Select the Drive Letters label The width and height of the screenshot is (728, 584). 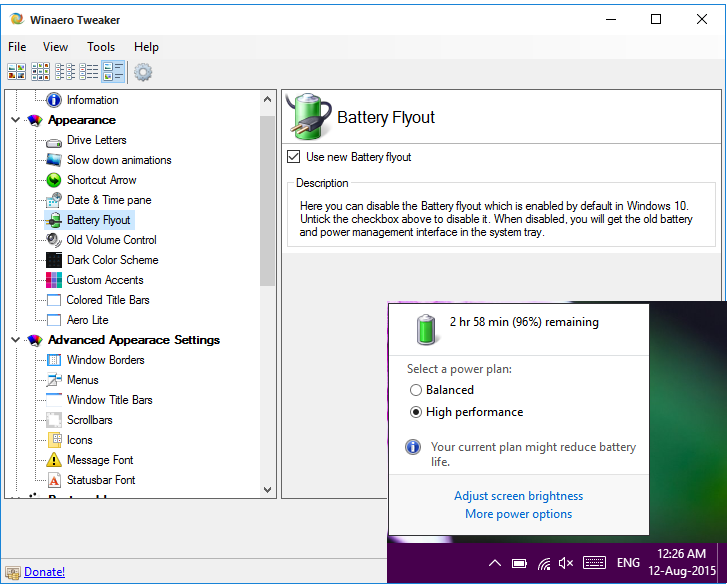coord(97,140)
